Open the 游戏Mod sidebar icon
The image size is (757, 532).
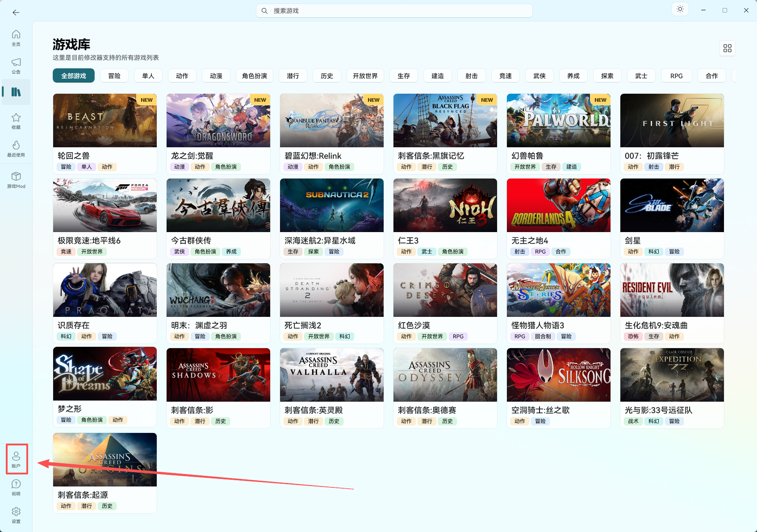tap(16, 180)
